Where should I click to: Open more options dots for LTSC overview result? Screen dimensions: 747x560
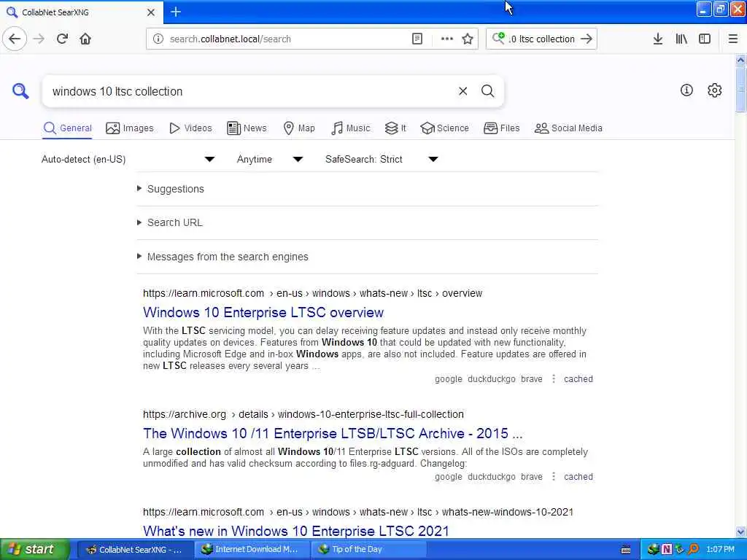(554, 378)
